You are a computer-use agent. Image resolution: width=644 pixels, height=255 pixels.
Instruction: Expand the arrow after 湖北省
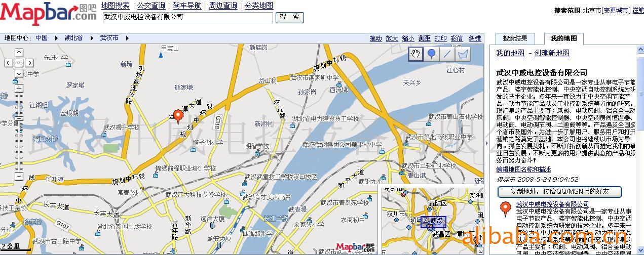tap(93, 38)
